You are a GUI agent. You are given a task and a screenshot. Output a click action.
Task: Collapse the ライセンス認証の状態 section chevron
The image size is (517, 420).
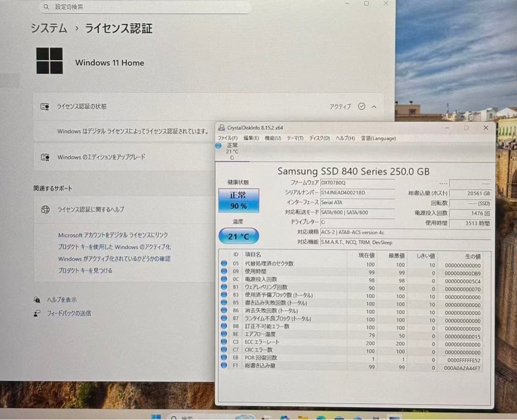coord(375,106)
